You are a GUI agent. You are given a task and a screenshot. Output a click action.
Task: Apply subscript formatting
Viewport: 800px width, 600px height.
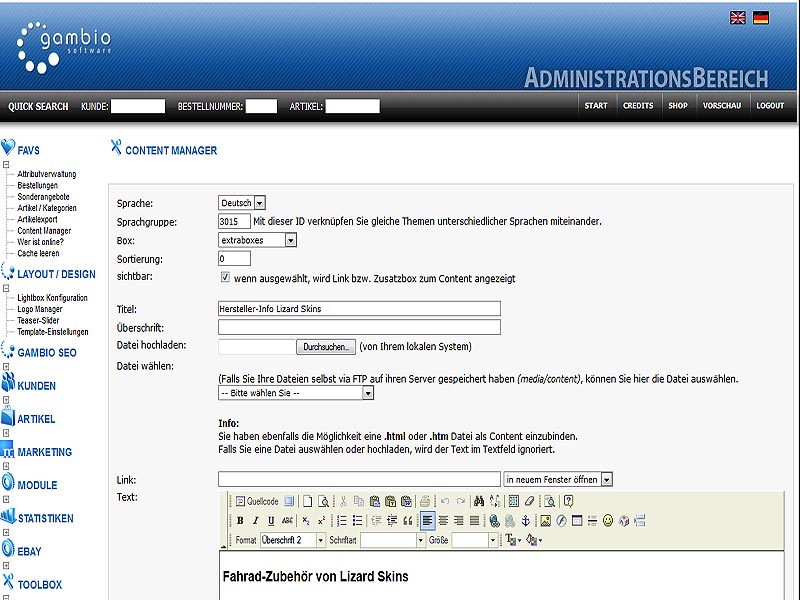(x=306, y=520)
